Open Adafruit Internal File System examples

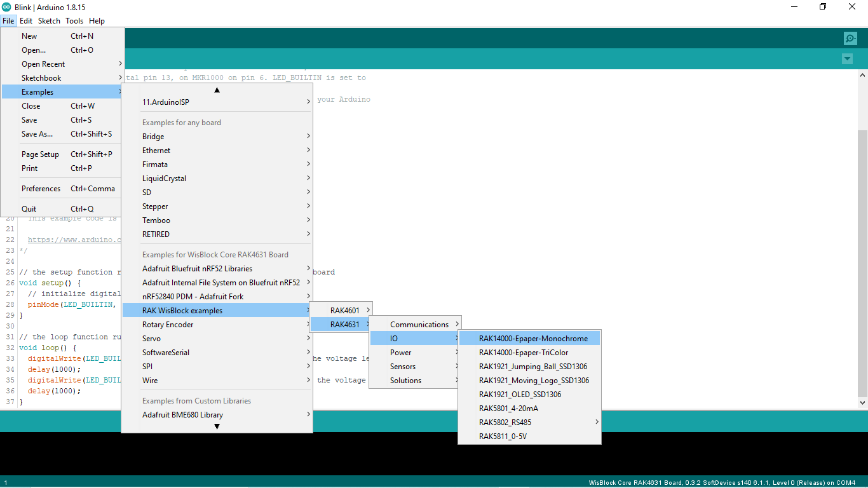[x=217, y=283]
